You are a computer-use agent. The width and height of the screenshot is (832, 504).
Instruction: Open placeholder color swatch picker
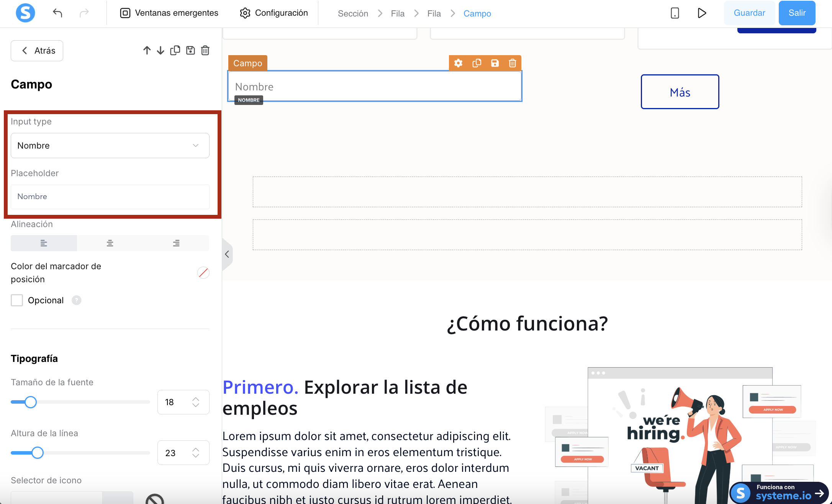(203, 273)
